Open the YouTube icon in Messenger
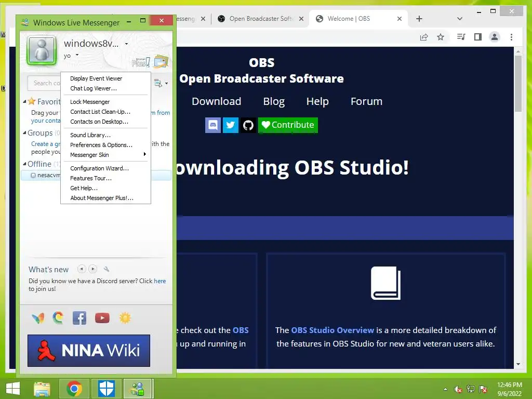The image size is (532, 399). [x=102, y=318]
